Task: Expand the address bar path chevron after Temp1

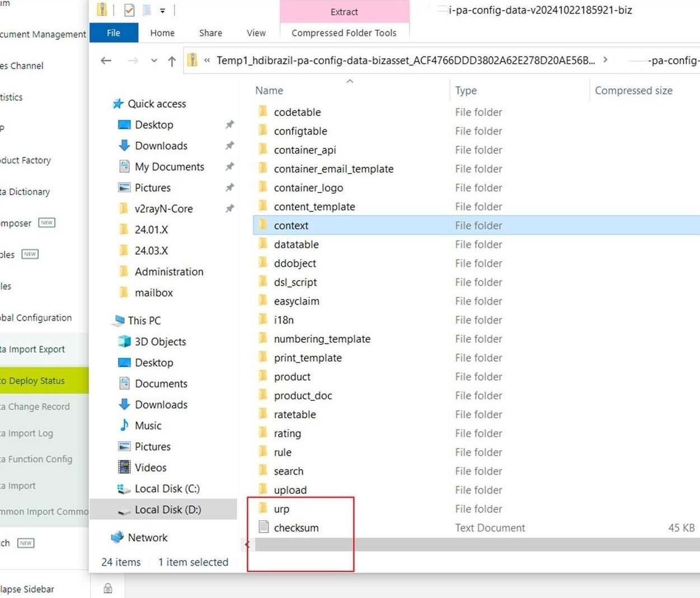Action: click(x=605, y=60)
